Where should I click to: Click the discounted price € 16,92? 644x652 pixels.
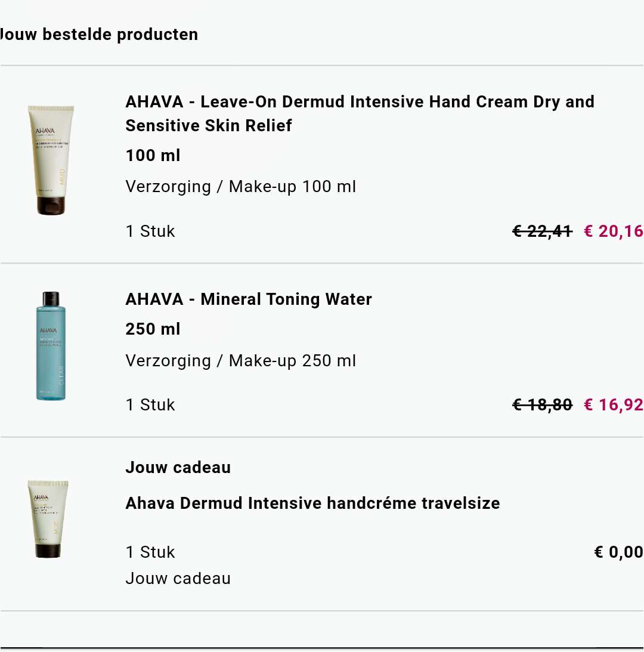click(614, 404)
